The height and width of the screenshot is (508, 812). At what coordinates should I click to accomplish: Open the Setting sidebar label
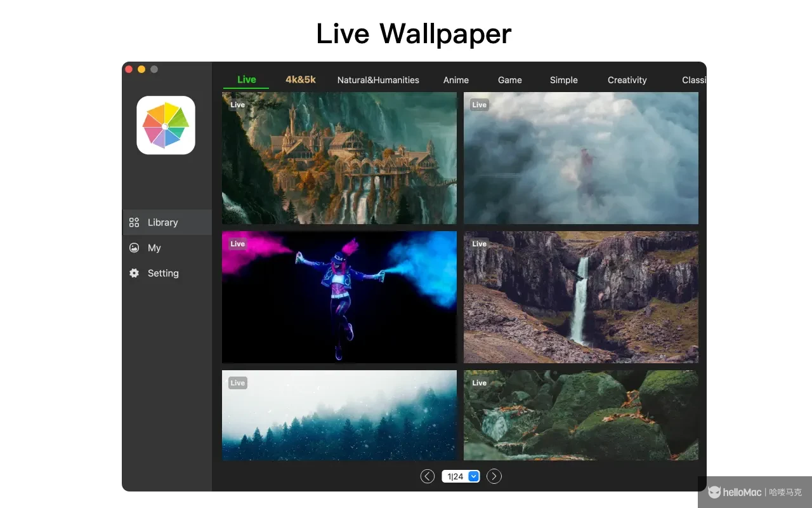(x=163, y=273)
